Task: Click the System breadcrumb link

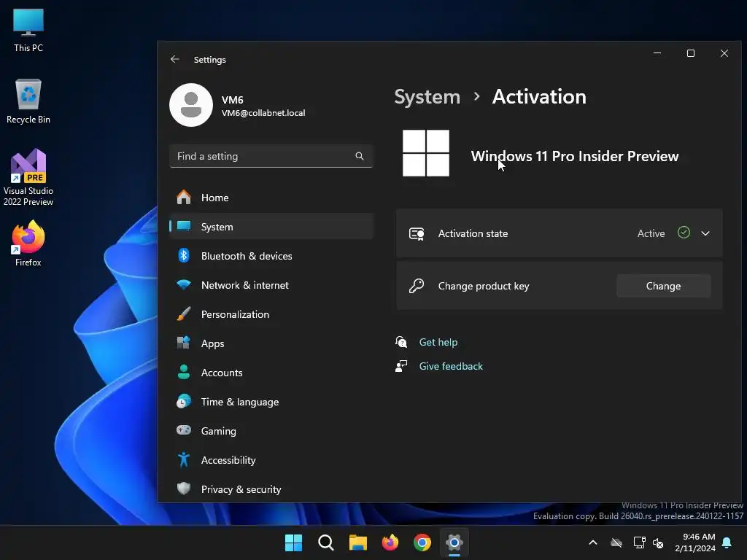Action: [x=427, y=97]
